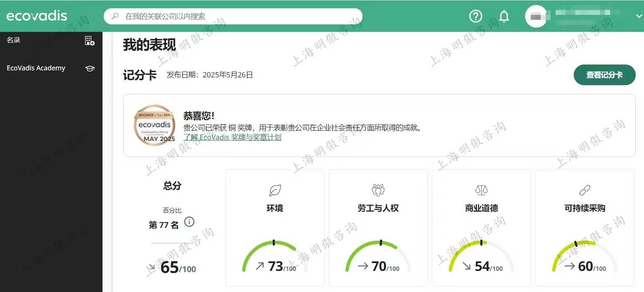Click the 总分 label

click(172, 186)
